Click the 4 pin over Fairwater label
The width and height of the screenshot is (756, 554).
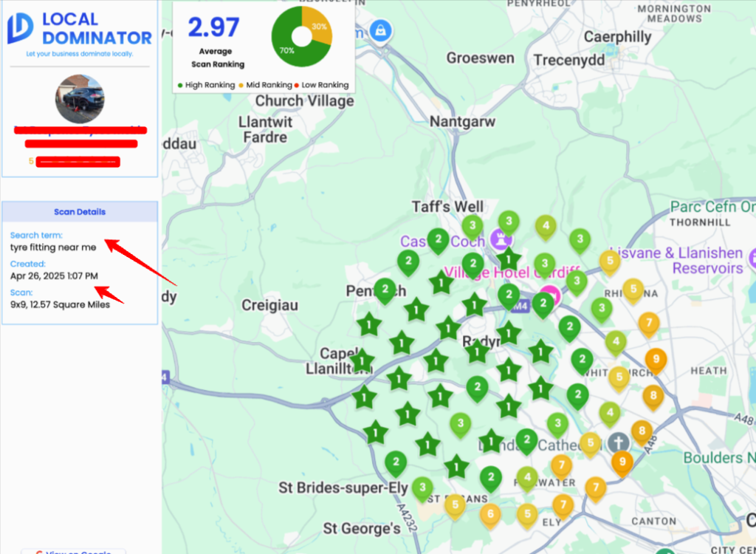(x=527, y=478)
